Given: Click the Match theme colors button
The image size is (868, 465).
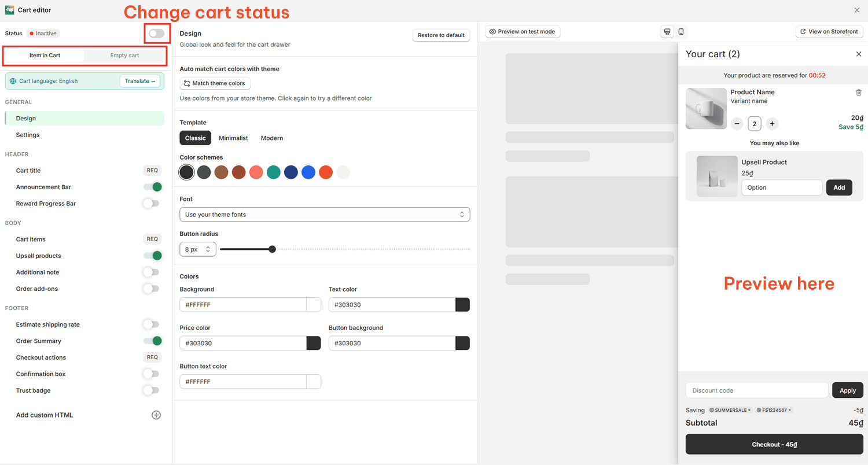Looking at the screenshot, I should 215,83.
